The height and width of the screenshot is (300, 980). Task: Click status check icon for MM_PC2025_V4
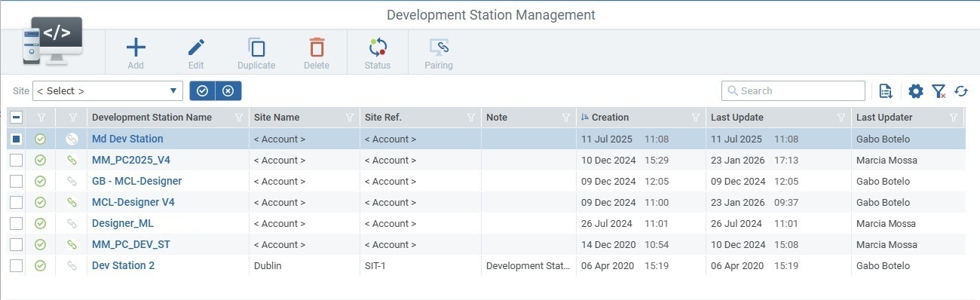pos(41,160)
